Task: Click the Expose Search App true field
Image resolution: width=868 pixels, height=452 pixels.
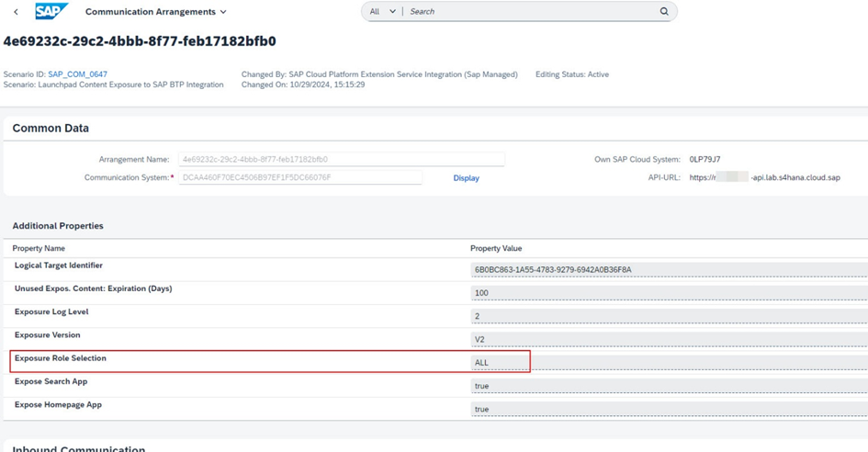Action: [668, 386]
